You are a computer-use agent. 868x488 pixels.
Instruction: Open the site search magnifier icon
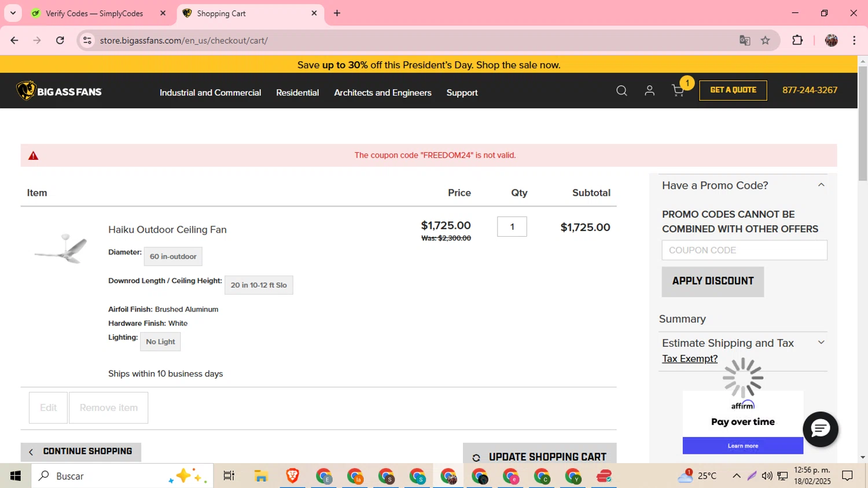[x=621, y=90]
